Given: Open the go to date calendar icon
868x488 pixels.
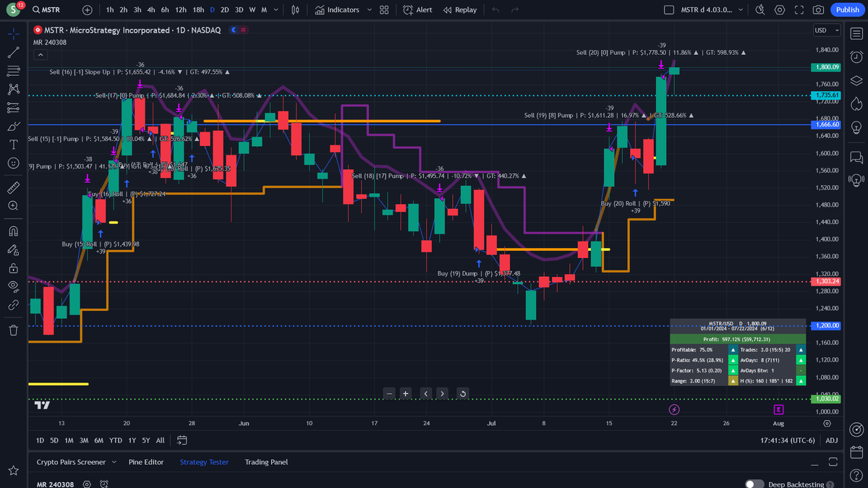Looking at the screenshot, I should coord(182,440).
